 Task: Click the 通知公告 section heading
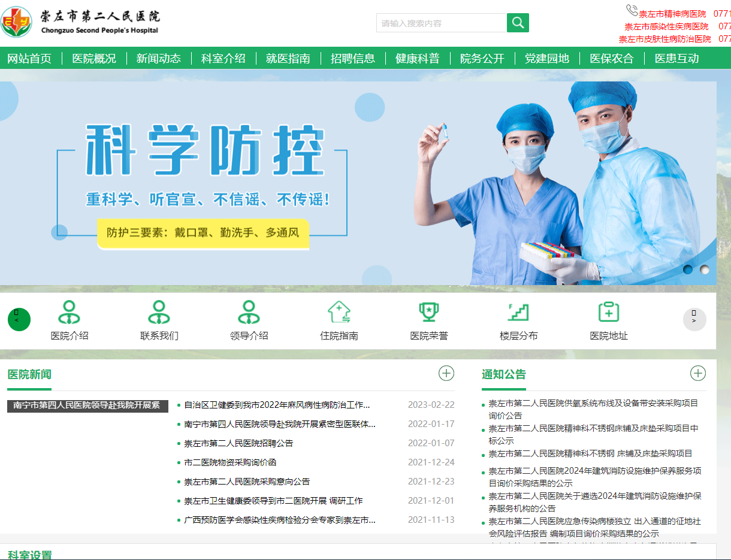point(504,374)
